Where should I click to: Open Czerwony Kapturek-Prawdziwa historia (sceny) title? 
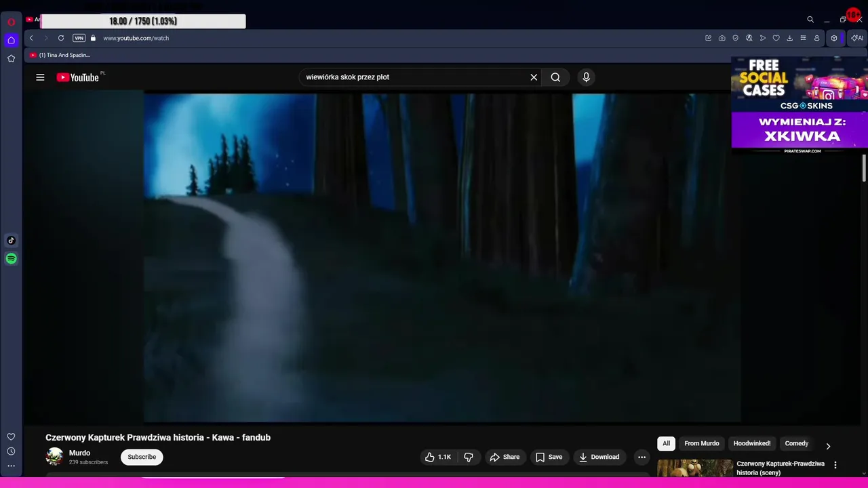tap(781, 468)
